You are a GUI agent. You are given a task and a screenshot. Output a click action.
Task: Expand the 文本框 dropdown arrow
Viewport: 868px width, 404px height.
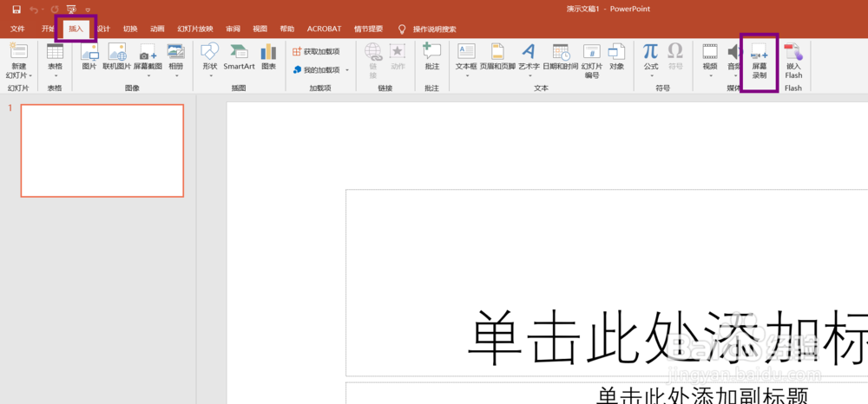pos(466,75)
